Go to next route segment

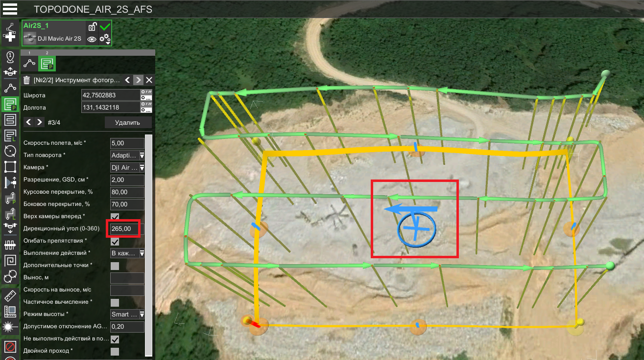pos(139,80)
